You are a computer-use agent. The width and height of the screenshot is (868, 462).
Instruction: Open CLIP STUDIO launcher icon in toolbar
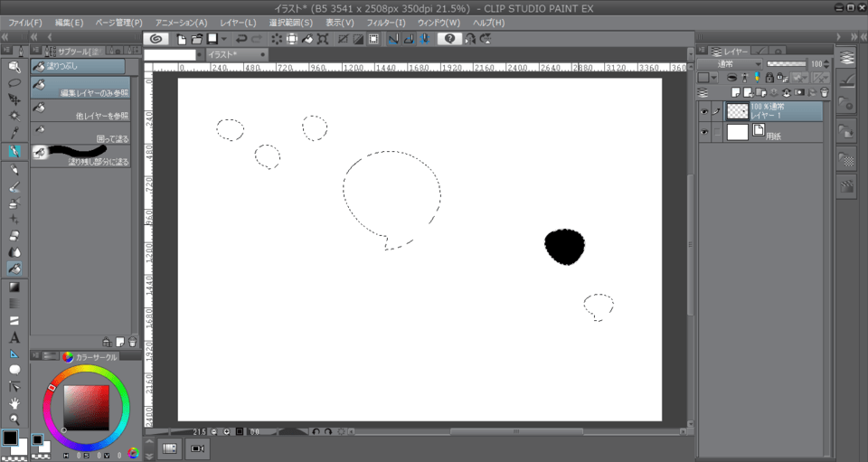click(156, 39)
